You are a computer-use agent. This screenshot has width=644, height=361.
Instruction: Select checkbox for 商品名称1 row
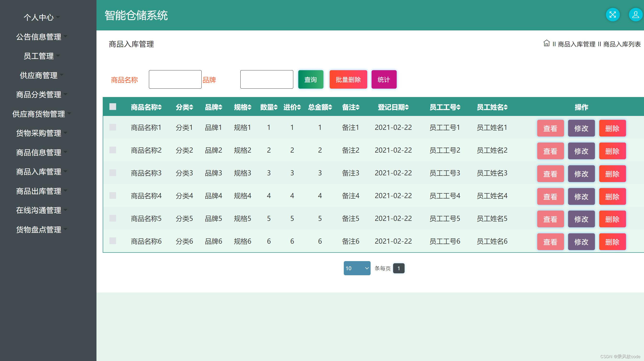click(113, 127)
